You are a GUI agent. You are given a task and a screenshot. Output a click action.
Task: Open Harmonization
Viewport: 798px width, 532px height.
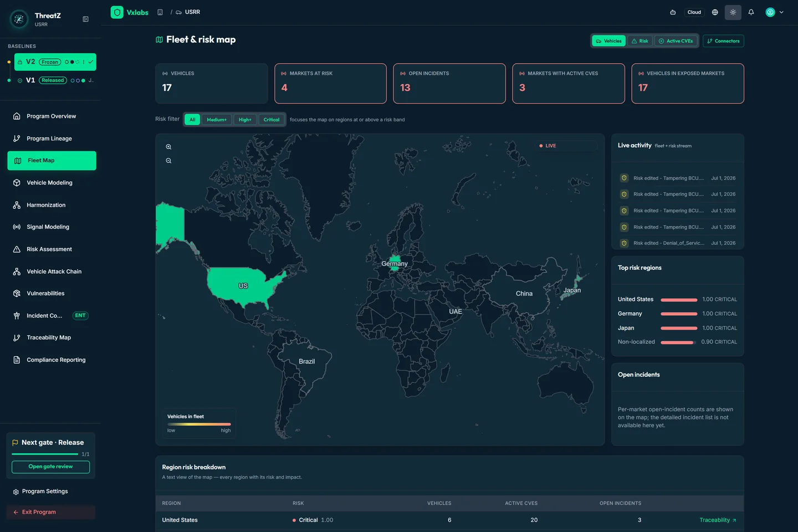tap(52, 205)
